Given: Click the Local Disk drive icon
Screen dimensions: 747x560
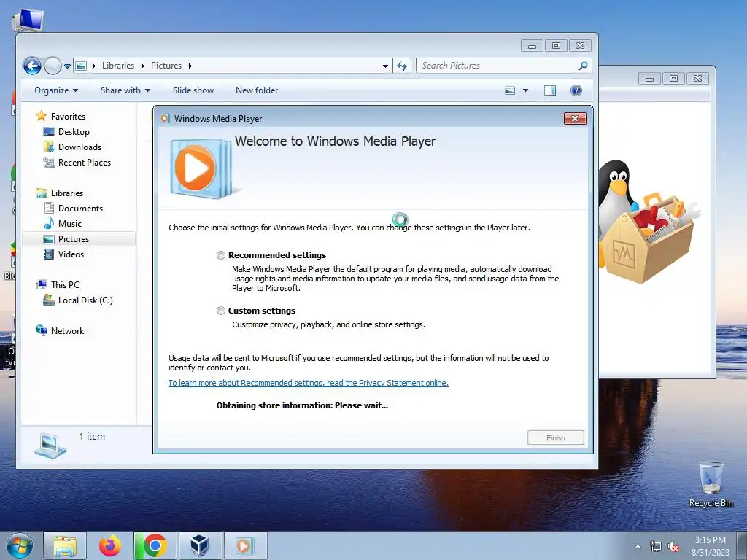Looking at the screenshot, I should 49,300.
